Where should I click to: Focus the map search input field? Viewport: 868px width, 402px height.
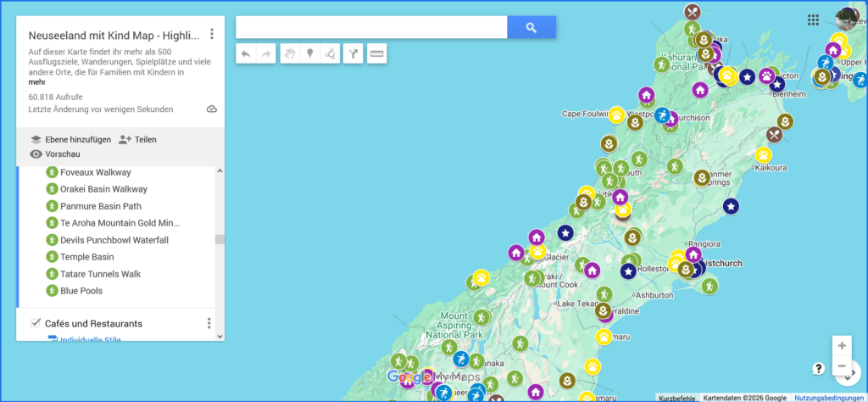(371, 27)
